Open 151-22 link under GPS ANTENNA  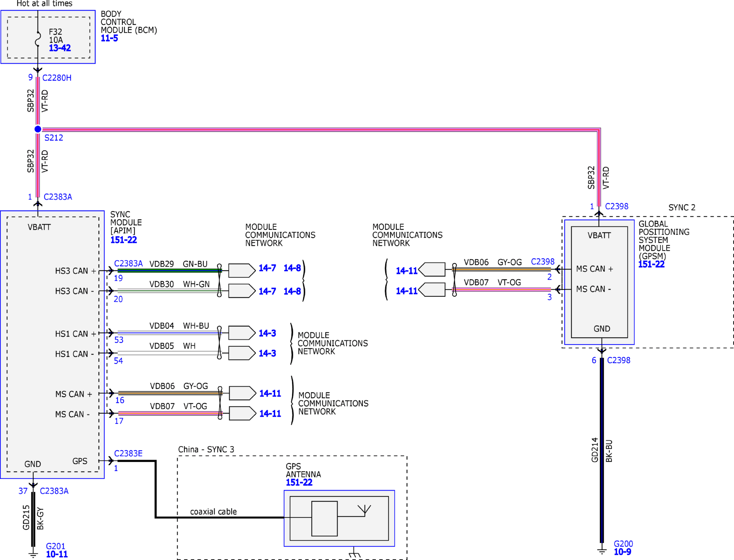299,483
